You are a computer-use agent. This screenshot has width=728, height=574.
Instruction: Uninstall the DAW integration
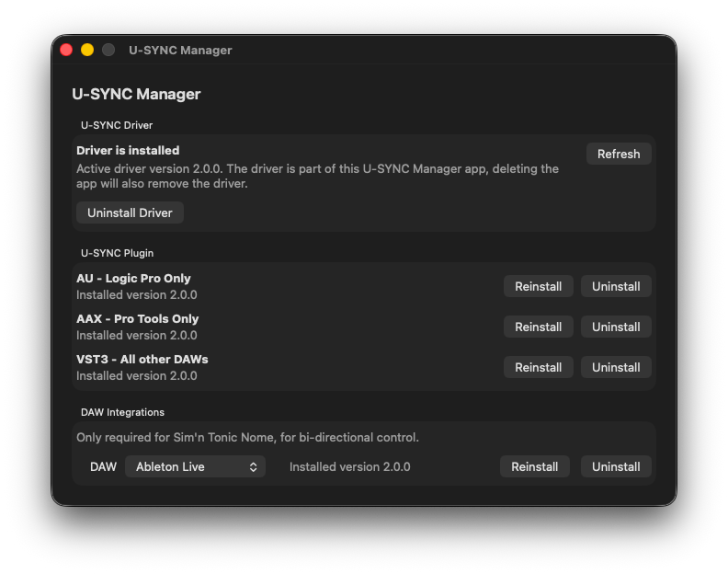pos(616,466)
